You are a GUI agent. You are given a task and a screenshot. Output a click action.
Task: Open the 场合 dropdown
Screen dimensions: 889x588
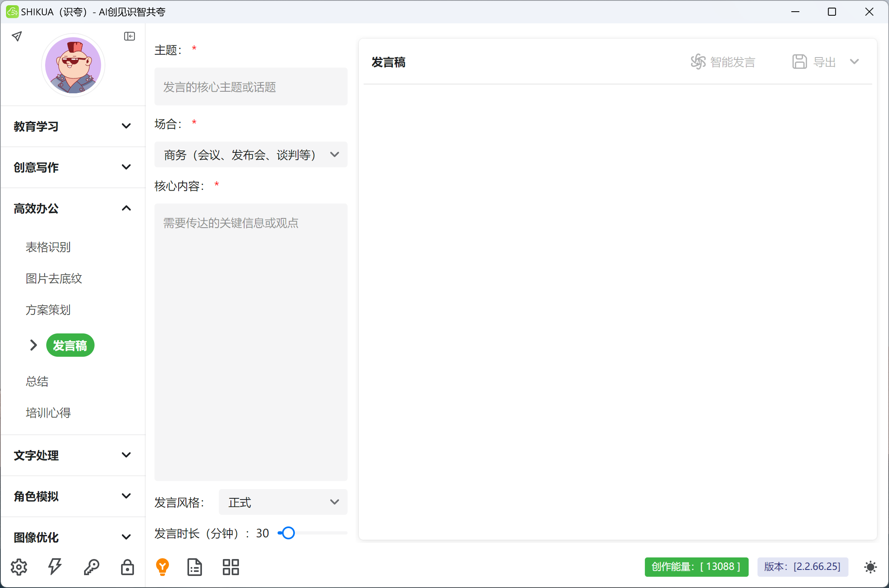(251, 154)
